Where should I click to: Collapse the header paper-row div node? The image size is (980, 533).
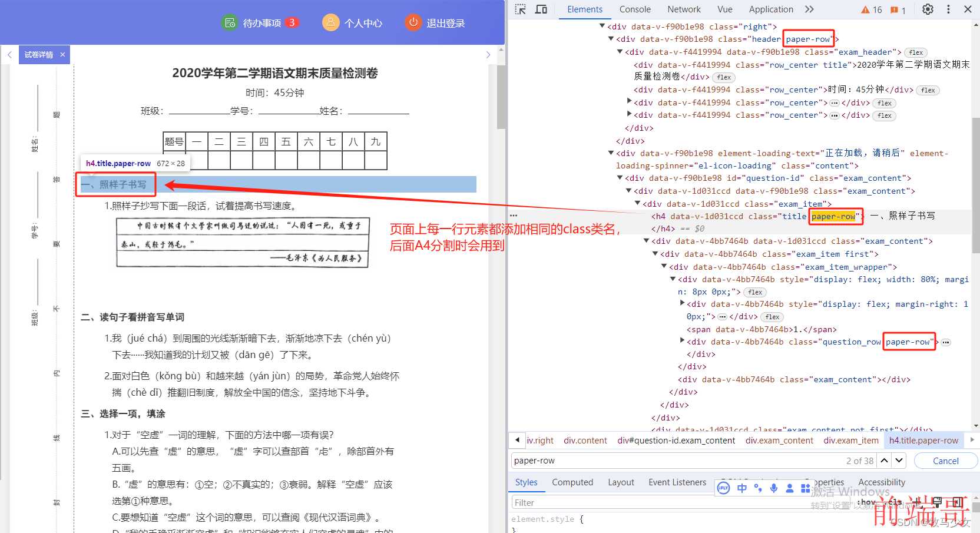pyautogui.click(x=611, y=39)
